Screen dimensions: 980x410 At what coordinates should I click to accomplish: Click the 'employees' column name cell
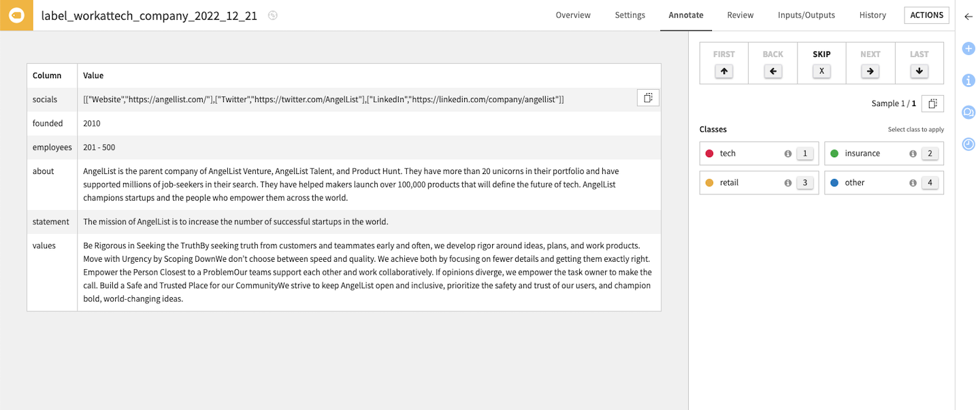pos(52,147)
